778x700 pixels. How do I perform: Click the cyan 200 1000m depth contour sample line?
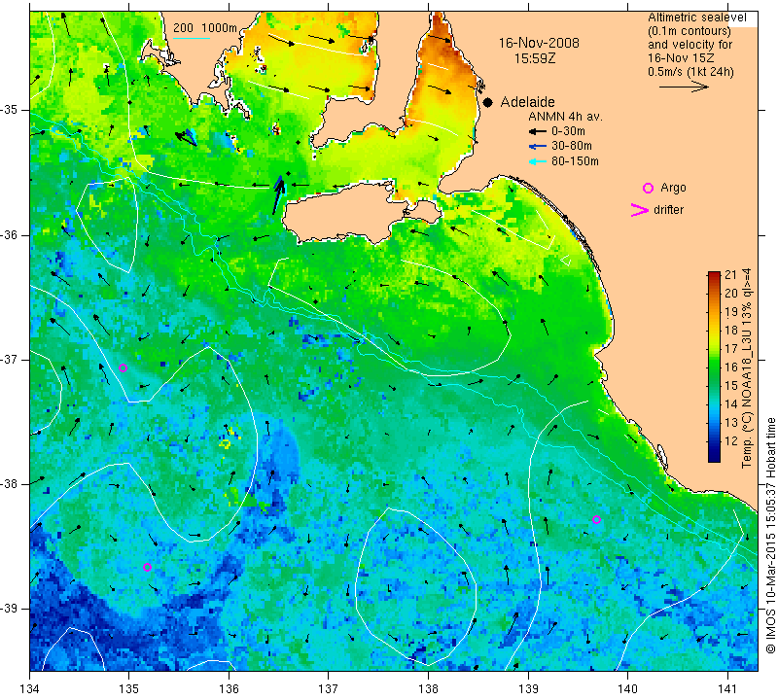(x=192, y=38)
